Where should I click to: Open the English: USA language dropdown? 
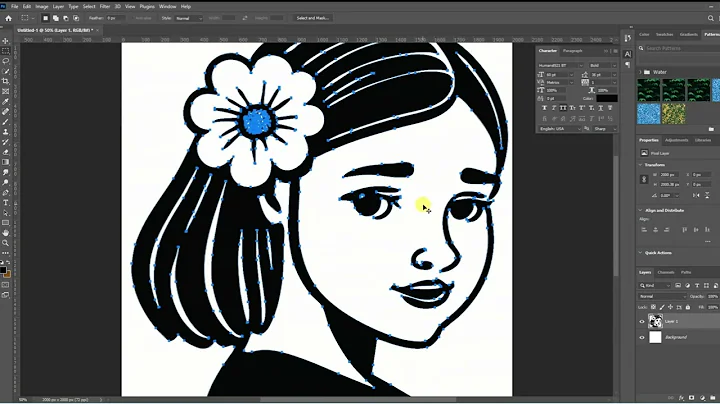pyautogui.click(x=560, y=129)
